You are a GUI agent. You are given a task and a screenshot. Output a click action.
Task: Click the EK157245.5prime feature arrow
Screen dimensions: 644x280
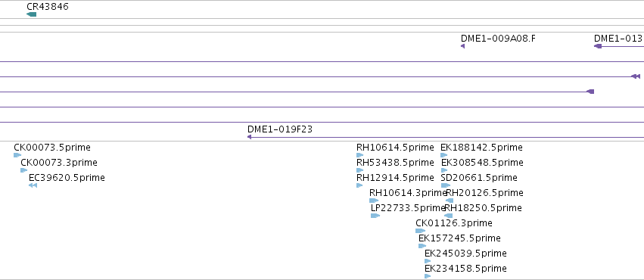click(422, 246)
